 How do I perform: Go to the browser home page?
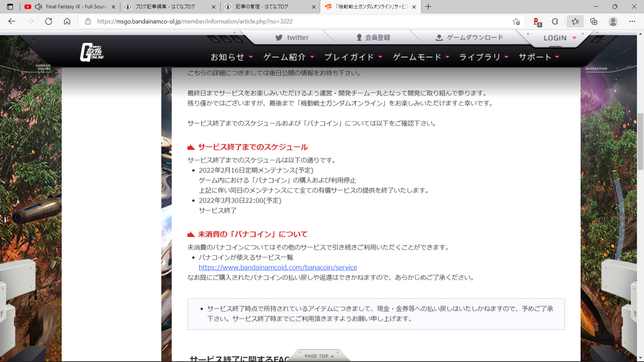click(67, 21)
